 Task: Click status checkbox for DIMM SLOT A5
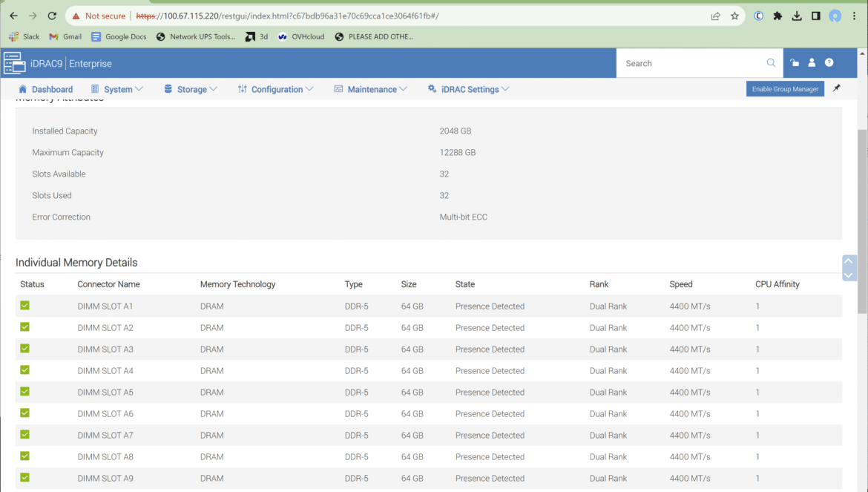25,392
